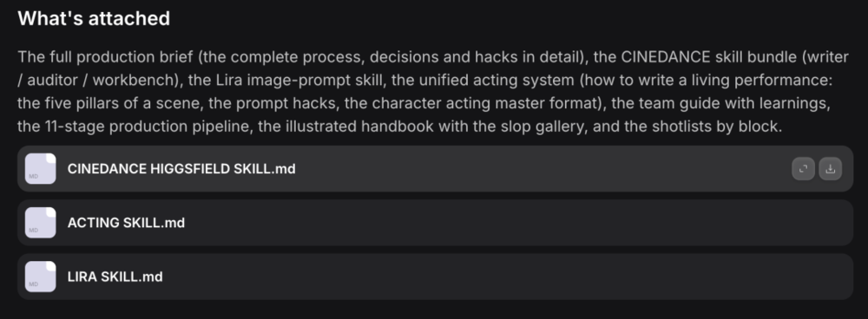This screenshot has width=868, height=319.
Task: Expand the CINEDANCE HIGGSFIELD SKILL.md preview
Action: [x=803, y=169]
